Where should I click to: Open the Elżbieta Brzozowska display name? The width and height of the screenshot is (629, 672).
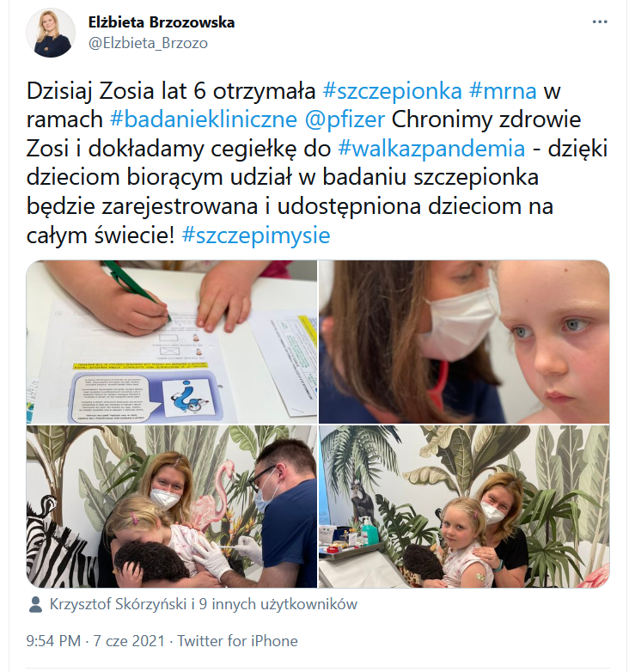pyautogui.click(x=162, y=22)
